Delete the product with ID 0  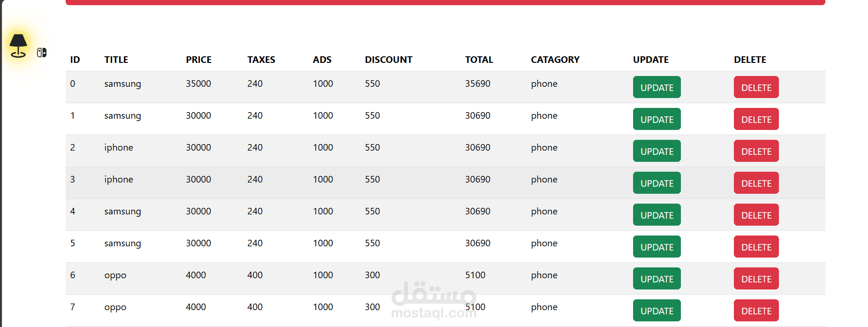756,87
